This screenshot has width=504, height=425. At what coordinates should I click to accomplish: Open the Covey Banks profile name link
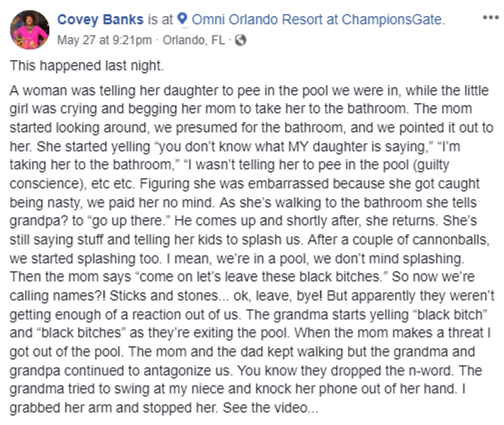(x=100, y=20)
